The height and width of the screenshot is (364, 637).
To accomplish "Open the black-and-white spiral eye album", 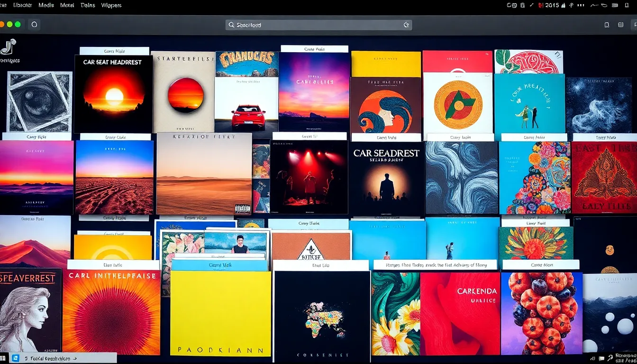I will [39, 102].
